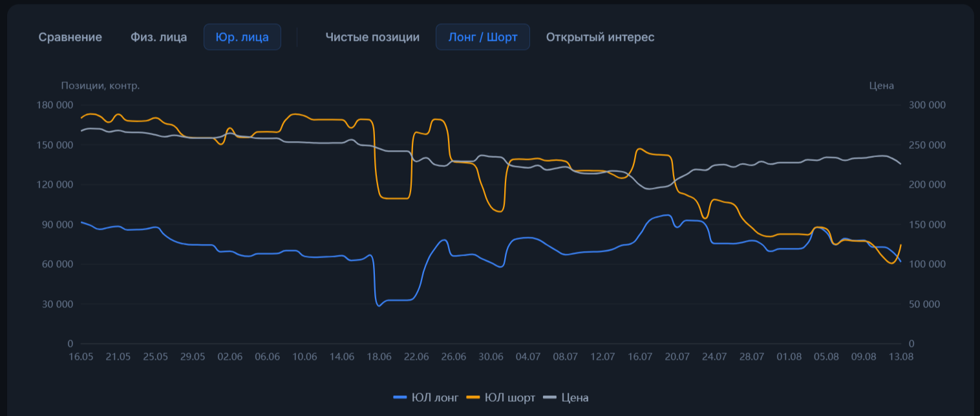Switch to the Физ. лица tab
Screen dimensions: 980x416
[x=158, y=37]
